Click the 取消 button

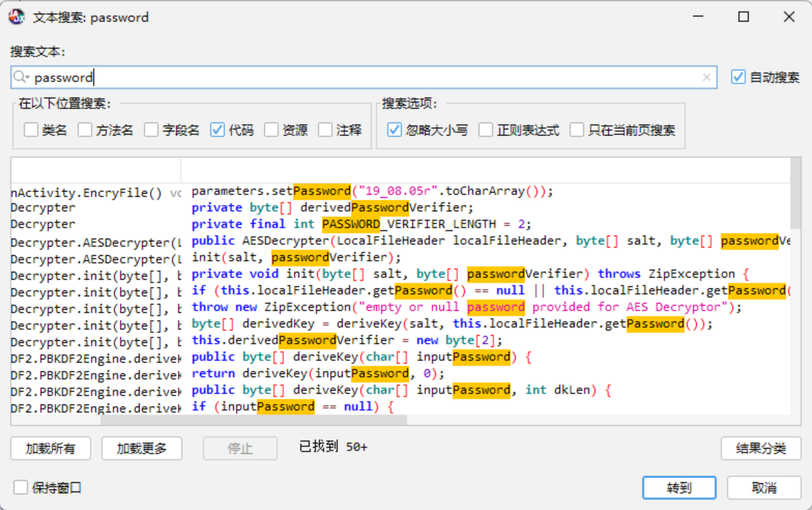(x=764, y=488)
